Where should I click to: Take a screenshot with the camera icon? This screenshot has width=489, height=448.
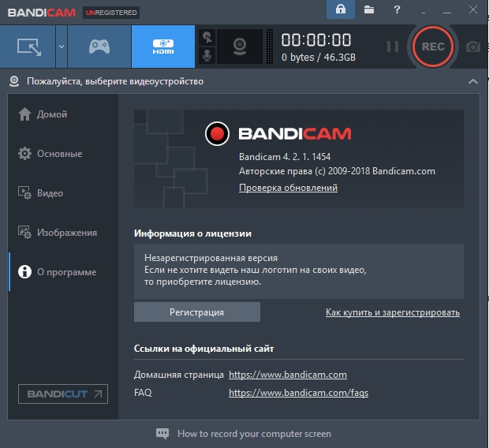[x=473, y=47]
